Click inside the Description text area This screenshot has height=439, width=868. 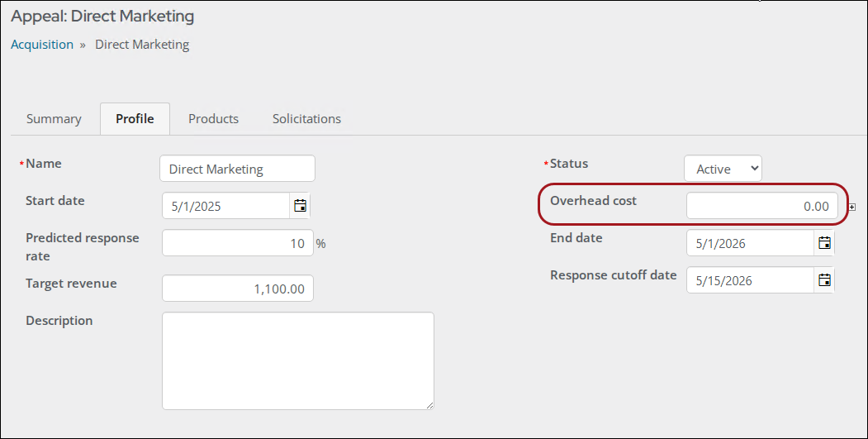(x=298, y=360)
